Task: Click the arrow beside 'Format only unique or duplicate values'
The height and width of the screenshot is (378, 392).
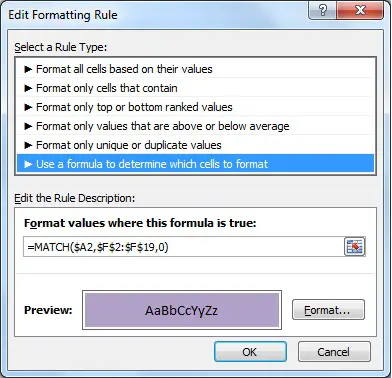Action: (28, 145)
